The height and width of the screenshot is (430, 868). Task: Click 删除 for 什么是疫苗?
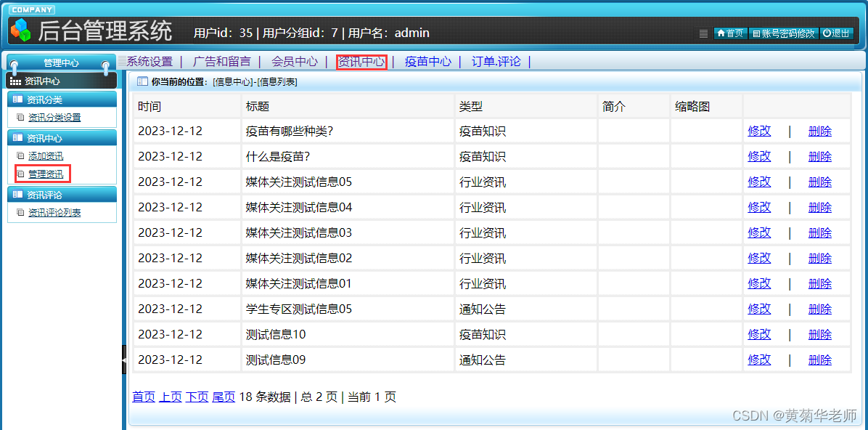click(x=820, y=157)
